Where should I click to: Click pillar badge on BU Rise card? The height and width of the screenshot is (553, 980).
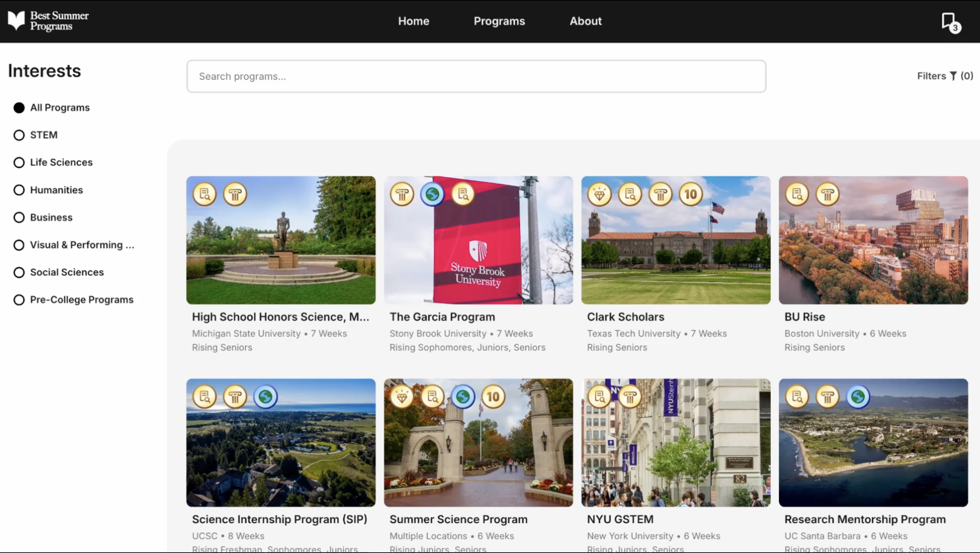tap(827, 194)
